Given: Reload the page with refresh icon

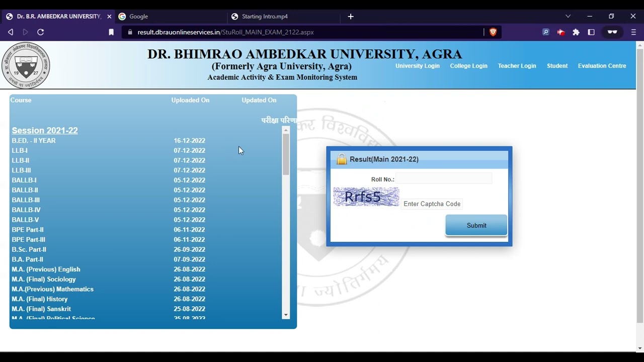Looking at the screenshot, I should coord(41,32).
